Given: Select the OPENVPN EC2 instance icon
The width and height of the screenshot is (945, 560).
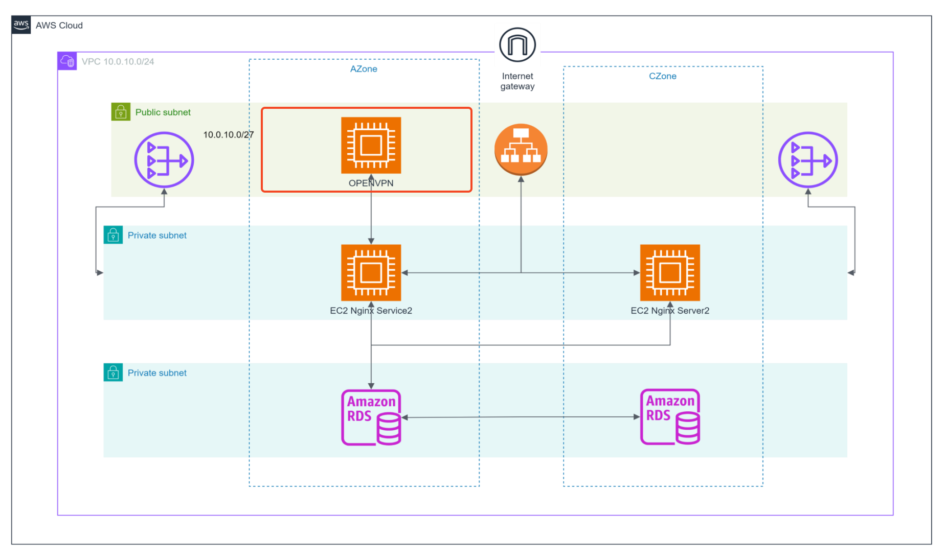Looking at the screenshot, I should point(371,145).
